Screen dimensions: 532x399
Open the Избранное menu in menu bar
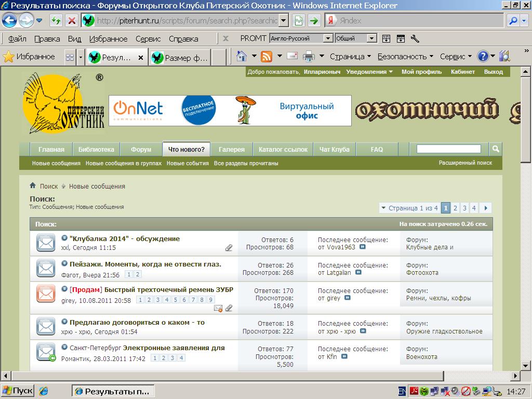pyautogui.click(x=108, y=39)
